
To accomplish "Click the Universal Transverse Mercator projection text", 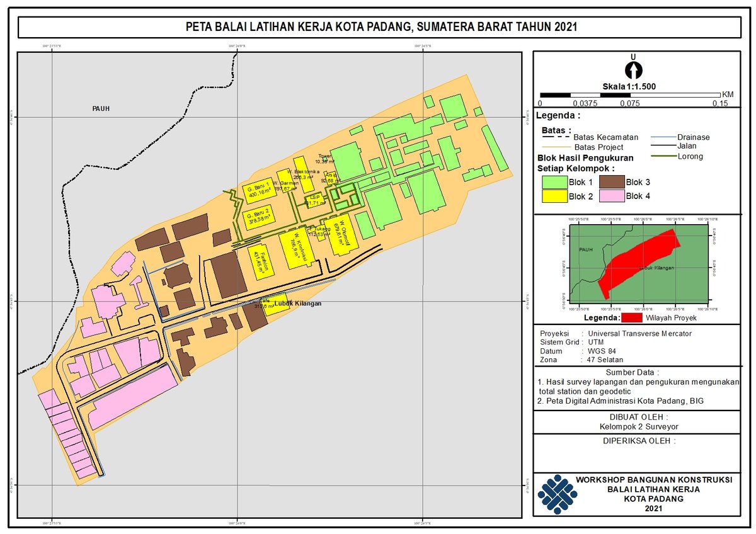I will click(x=639, y=333).
